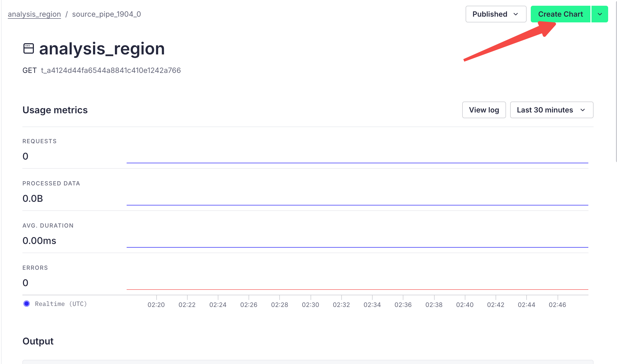This screenshot has height=364, width=617.
Task: Click the Output section heading
Action: [38, 341]
